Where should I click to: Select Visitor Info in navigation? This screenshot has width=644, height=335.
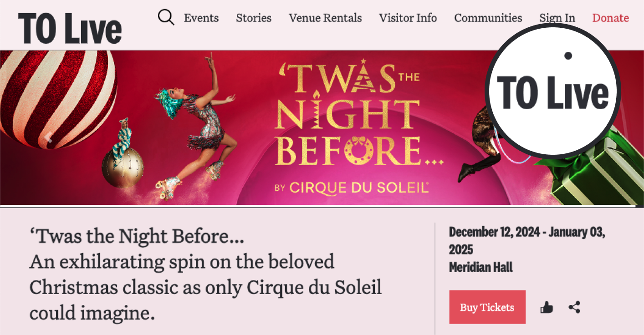pyautogui.click(x=408, y=18)
